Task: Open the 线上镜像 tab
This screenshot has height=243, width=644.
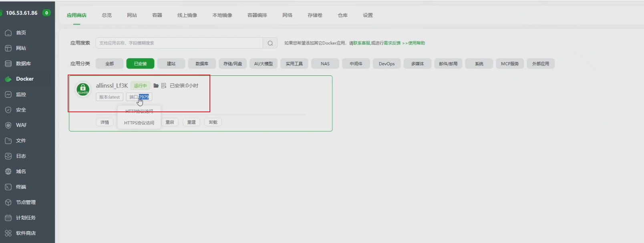Action: coord(187,15)
